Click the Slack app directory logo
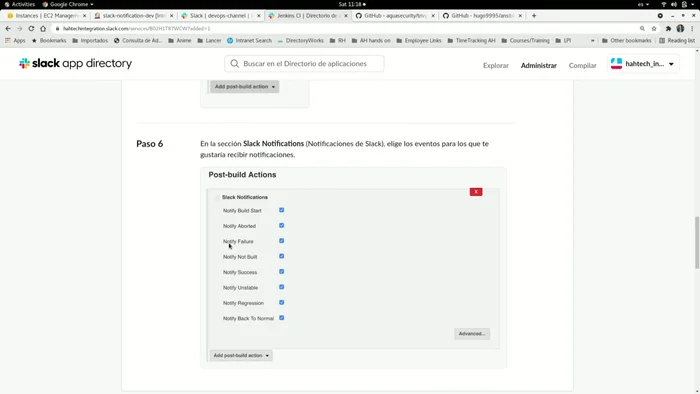Image resolution: width=700 pixels, height=394 pixels. pos(75,63)
